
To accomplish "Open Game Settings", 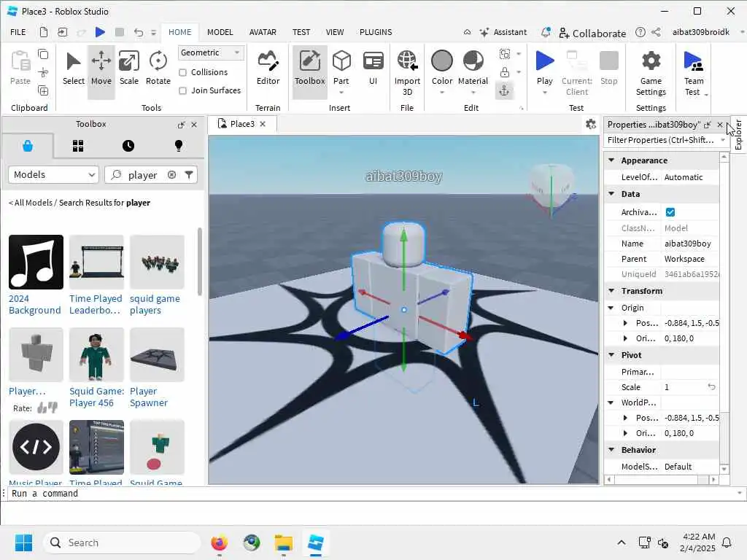I will point(651,72).
